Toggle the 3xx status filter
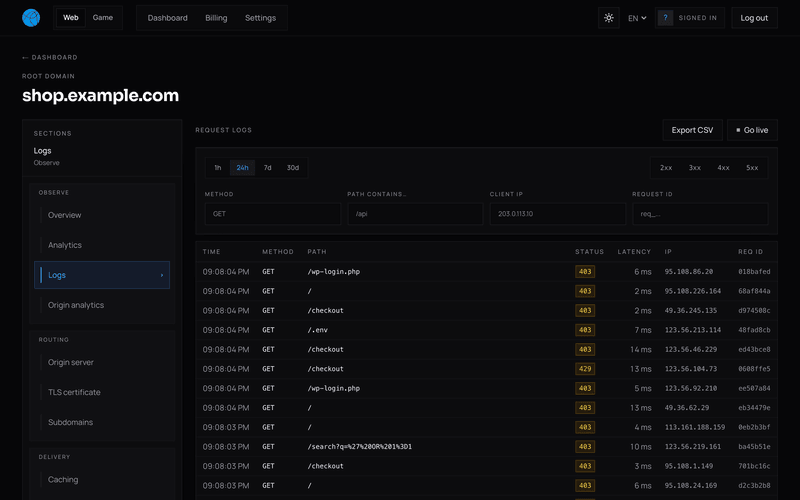 pos(694,167)
